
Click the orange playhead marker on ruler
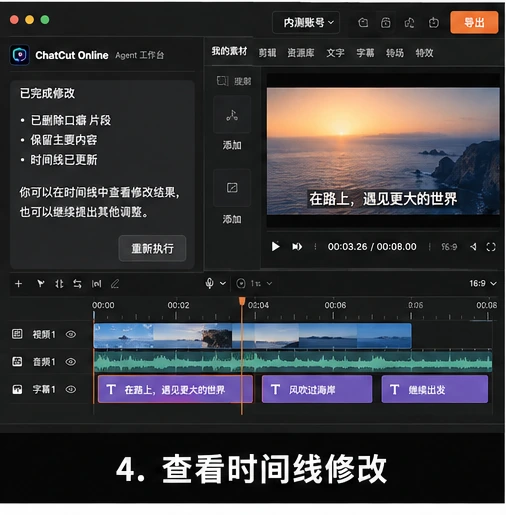(x=242, y=301)
